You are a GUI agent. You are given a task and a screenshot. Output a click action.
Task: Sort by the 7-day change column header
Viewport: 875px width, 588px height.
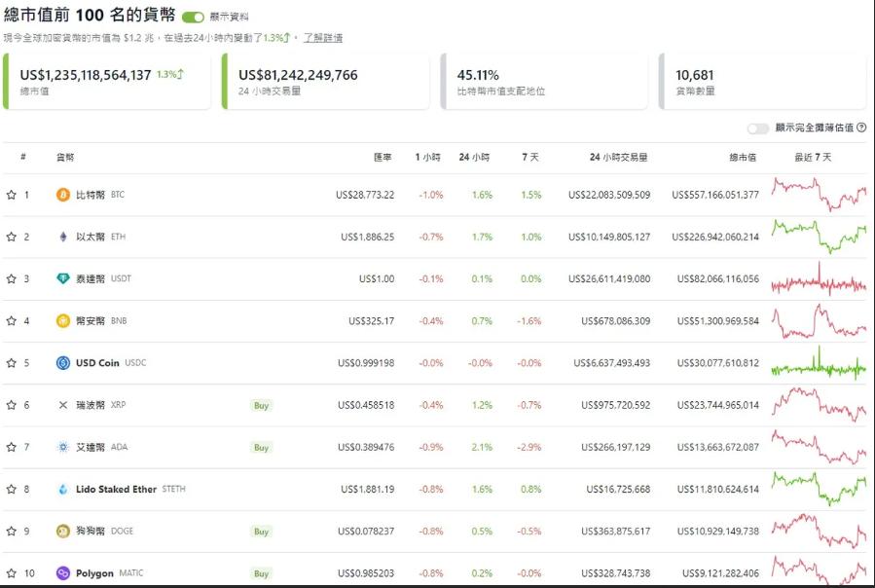(530, 158)
